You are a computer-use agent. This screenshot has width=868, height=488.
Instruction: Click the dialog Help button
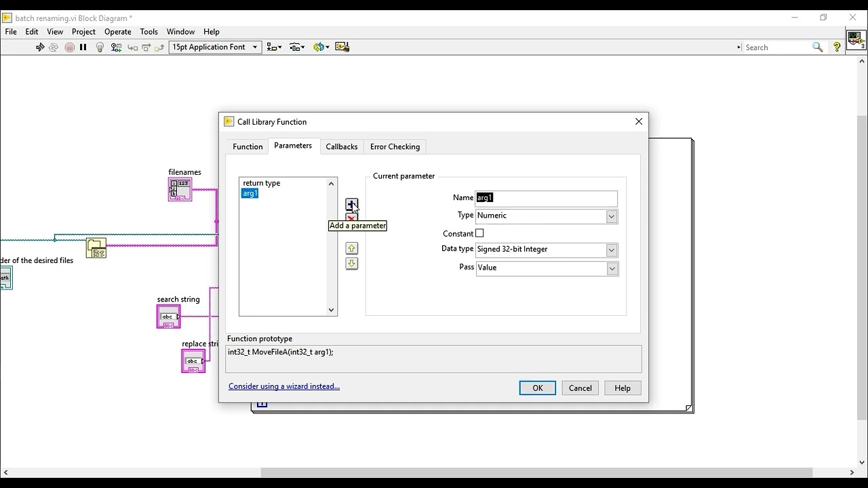tap(623, 388)
